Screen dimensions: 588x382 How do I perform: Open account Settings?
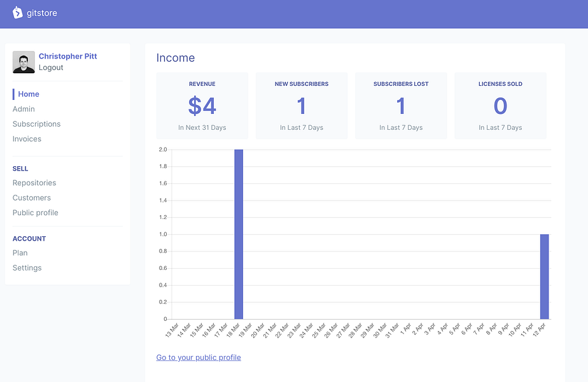[27, 268]
